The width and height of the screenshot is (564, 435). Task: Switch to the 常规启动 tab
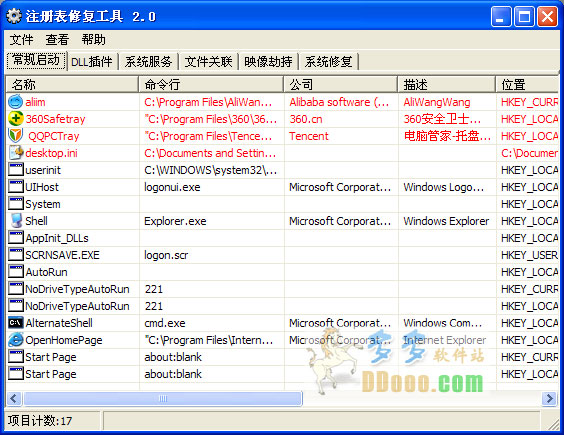(36, 60)
